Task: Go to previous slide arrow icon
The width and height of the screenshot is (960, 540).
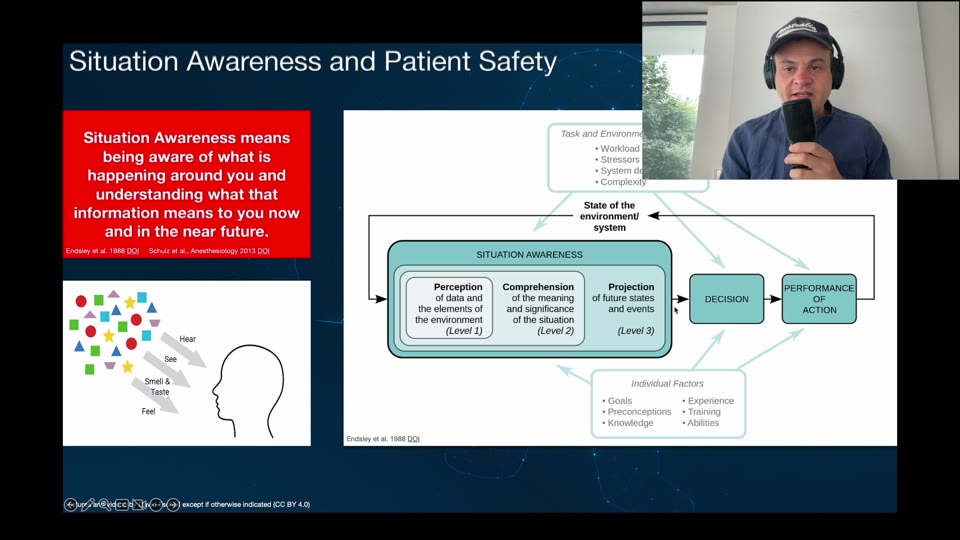Action: [70, 504]
